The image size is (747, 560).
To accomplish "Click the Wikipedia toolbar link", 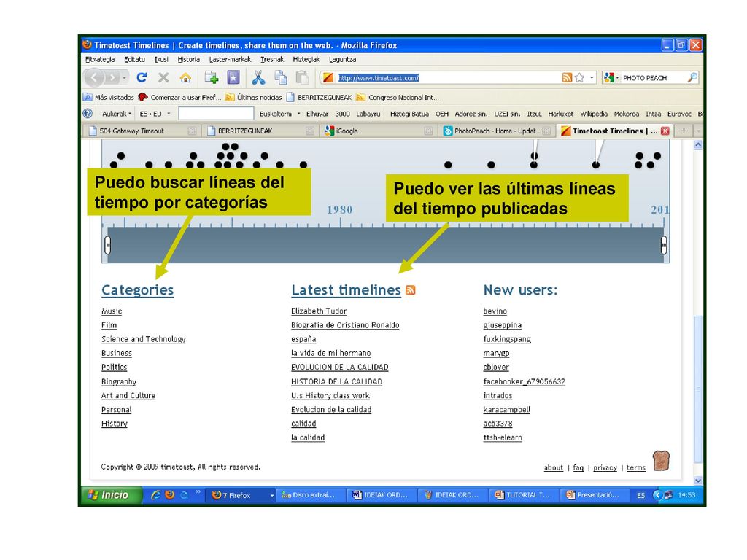I will pos(594,114).
